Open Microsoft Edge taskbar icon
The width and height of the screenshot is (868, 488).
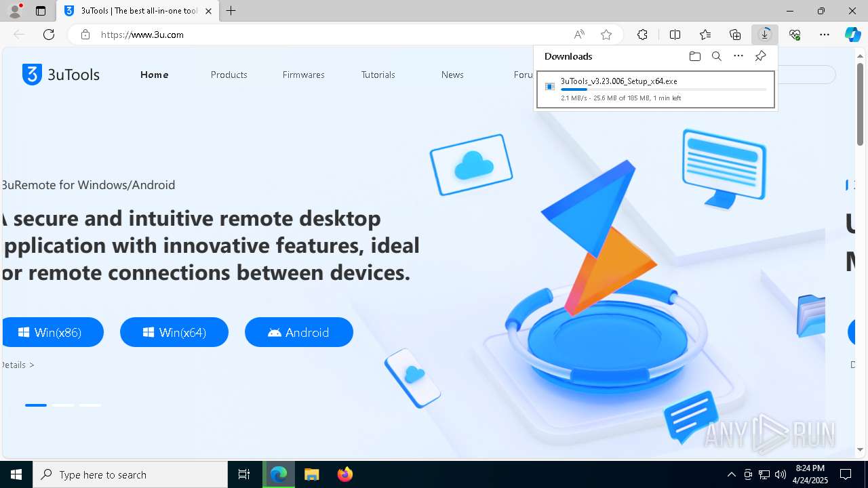tap(279, 474)
